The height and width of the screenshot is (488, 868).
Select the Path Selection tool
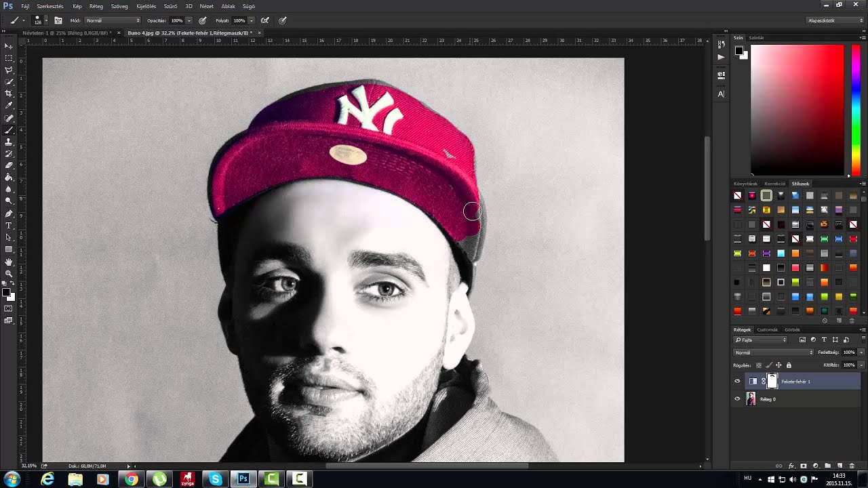9,237
